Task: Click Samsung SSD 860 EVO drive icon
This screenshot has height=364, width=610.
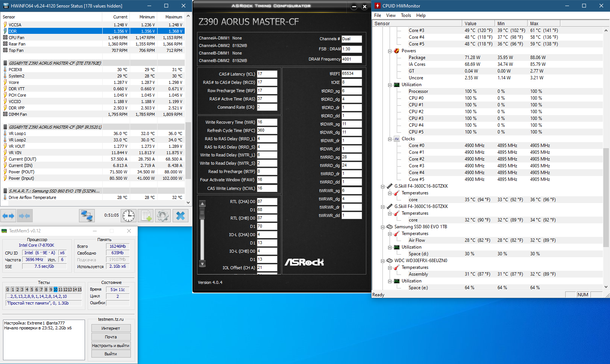Action: pyautogui.click(x=390, y=227)
